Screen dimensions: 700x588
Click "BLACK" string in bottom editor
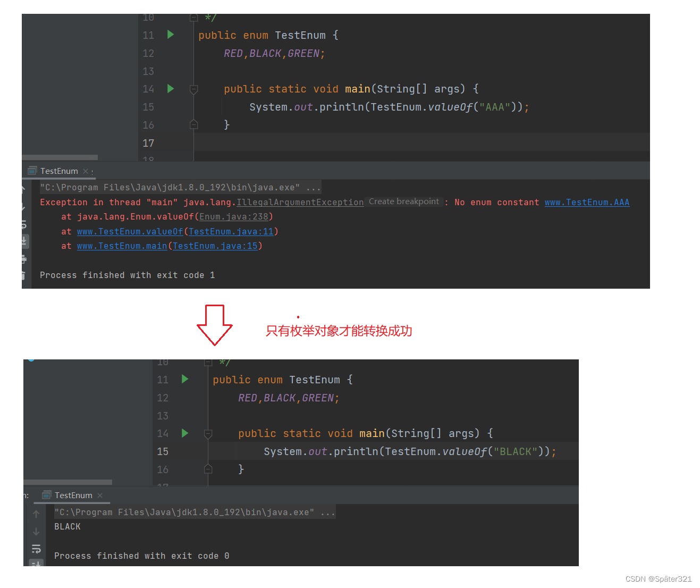click(x=516, y=451)
